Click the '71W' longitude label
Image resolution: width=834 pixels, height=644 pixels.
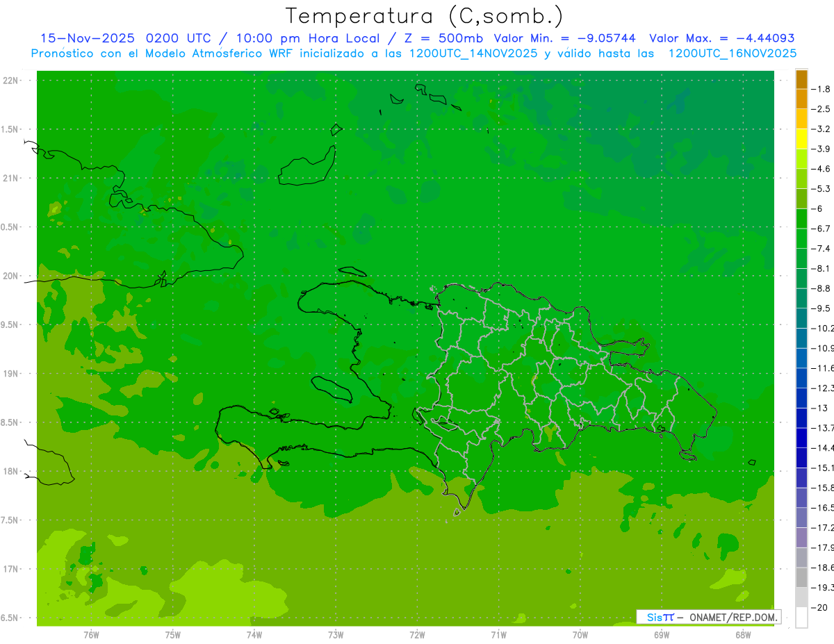point(498,634)
